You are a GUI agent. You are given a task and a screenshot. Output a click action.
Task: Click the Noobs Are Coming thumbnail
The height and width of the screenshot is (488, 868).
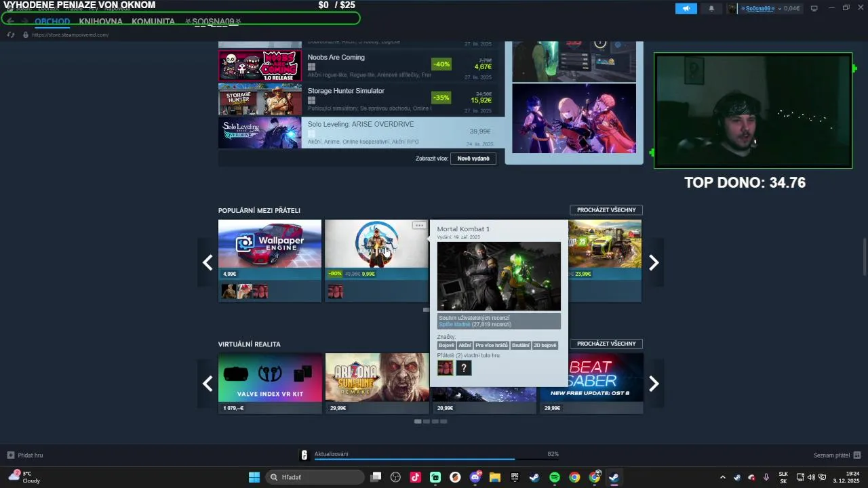260,66
